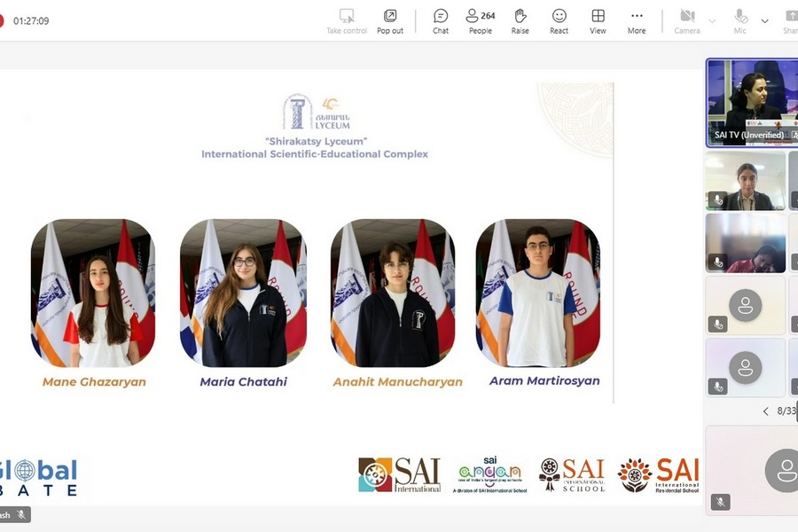
Task: Open the React emoji options
Action: (x=559, y=20)
